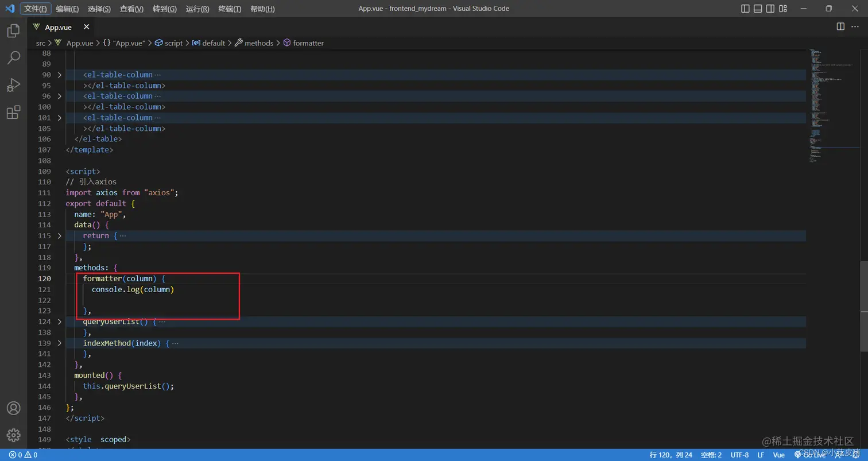The image size is (868, 461).
Task: Click '// 引入axios' comment line
Action: pyautogui.click(x=91, y=182)
